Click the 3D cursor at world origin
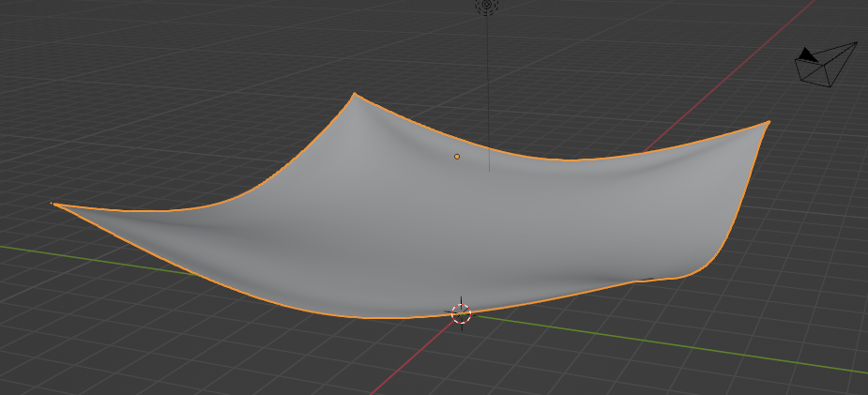The width and height of the screenshot is (868, 395). (461, 313)
